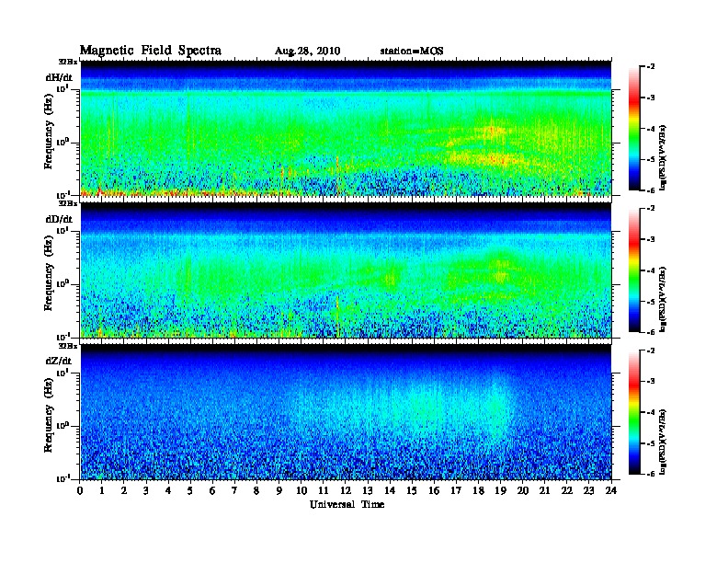Click the hour 18 tick label
Image resolution: width=728 pixels, height=563 pixels.
click(478, 490)
